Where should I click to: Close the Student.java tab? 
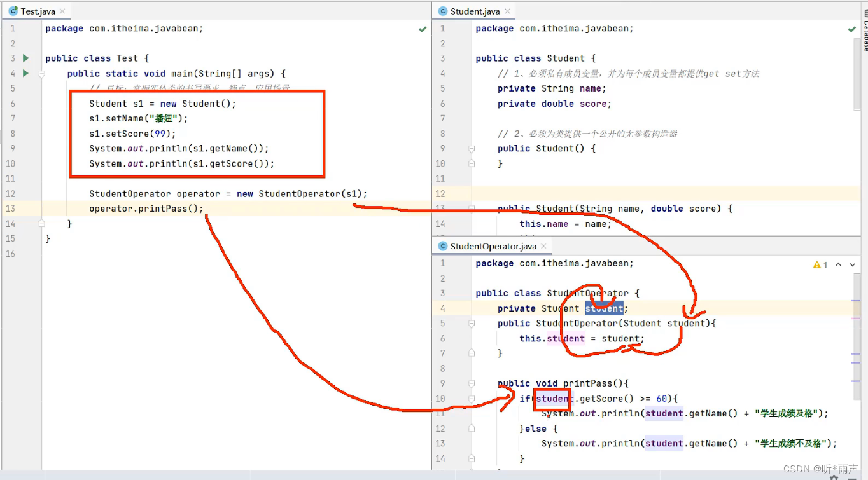[507, 11]
